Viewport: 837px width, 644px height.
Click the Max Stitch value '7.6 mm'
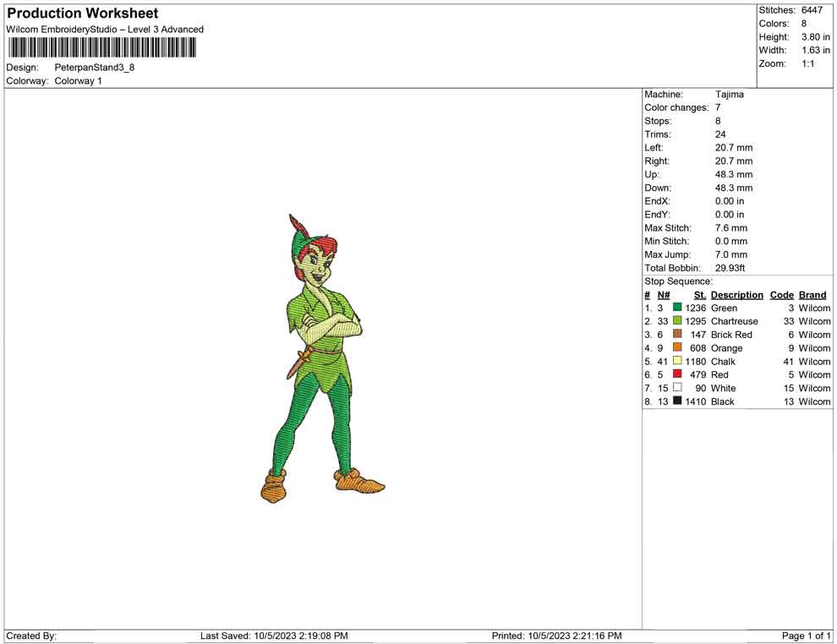tap(731, 228)
